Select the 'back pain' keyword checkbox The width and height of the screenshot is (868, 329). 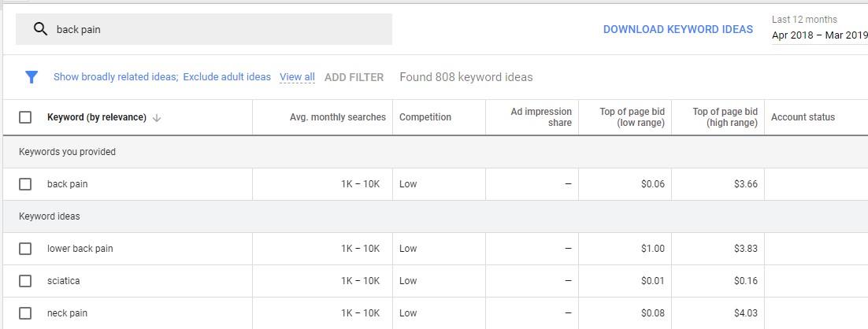click(x=25, y=184)
